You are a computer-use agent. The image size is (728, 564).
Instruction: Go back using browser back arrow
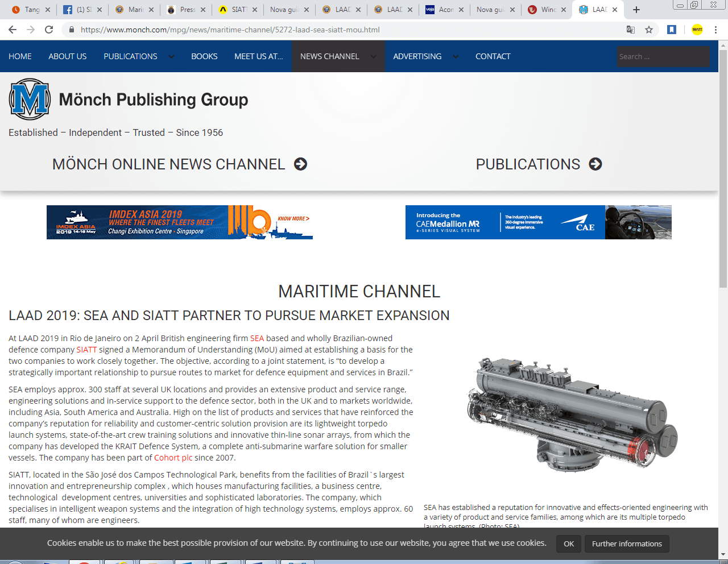tap(13, 30)
